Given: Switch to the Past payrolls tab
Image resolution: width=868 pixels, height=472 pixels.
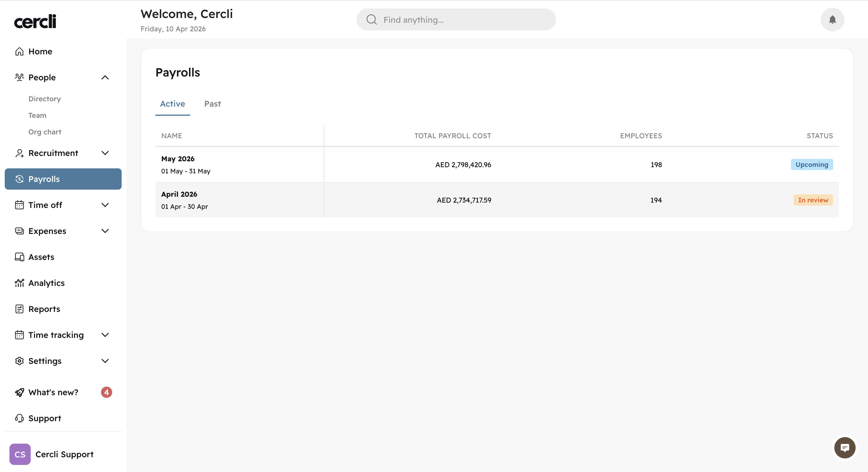Looking at the screenshot, I should 212,104.
